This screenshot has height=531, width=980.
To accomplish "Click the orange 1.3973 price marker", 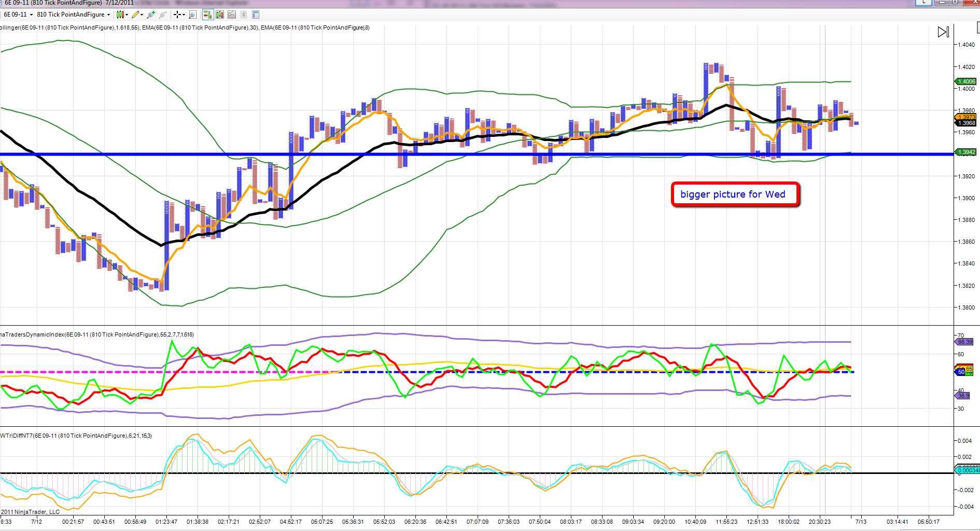I will click(x=966, y=117).
